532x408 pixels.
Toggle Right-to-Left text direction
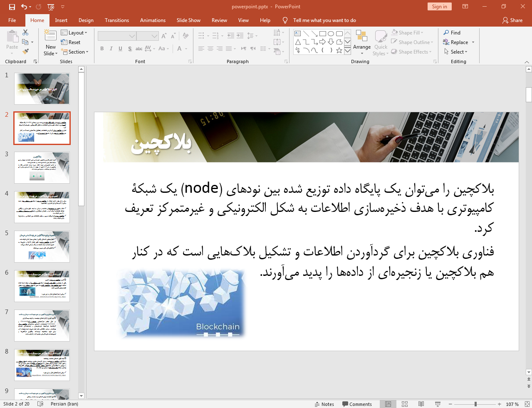(x=253, y=49)
